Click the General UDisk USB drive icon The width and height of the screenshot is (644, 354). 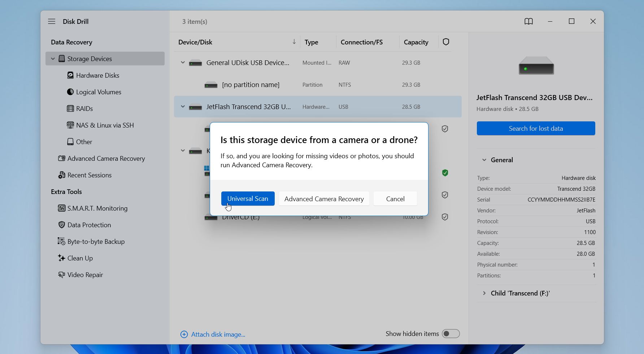point(195,63)
